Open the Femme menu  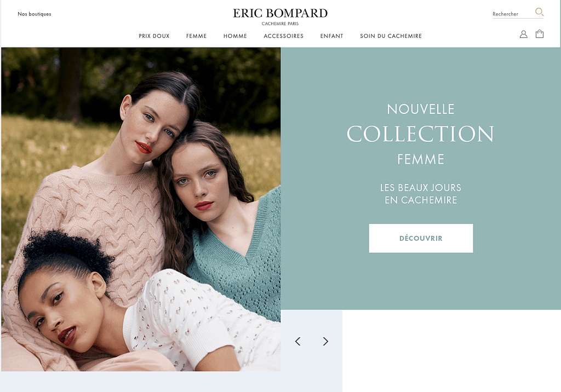tap(197, 36)
